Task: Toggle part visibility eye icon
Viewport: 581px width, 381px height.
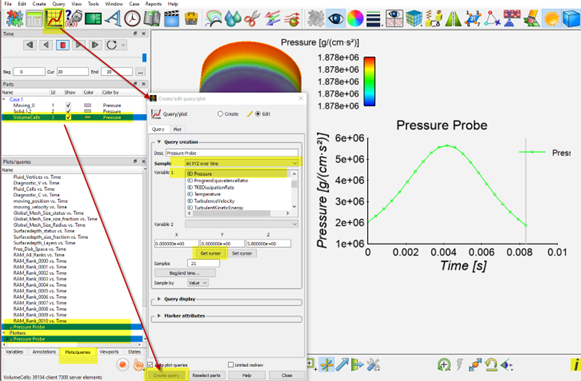Action: coord(336,18)
